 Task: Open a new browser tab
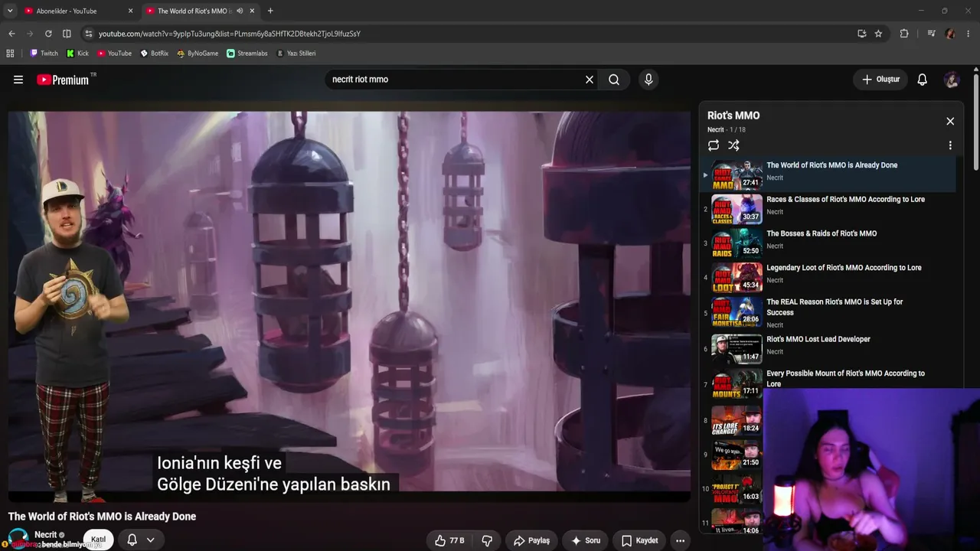pyautogui.click(x=270, y=11)
